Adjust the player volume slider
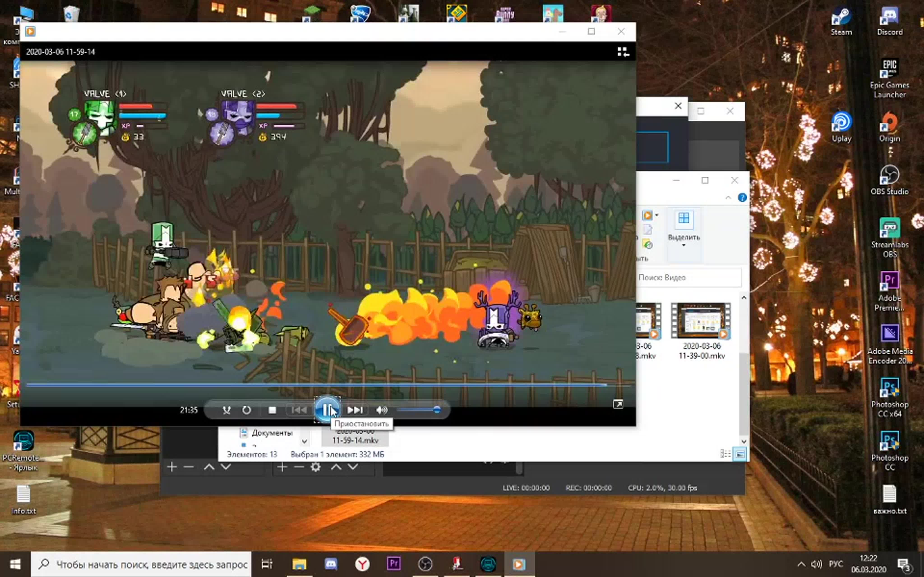 click(x=437, y=410)
